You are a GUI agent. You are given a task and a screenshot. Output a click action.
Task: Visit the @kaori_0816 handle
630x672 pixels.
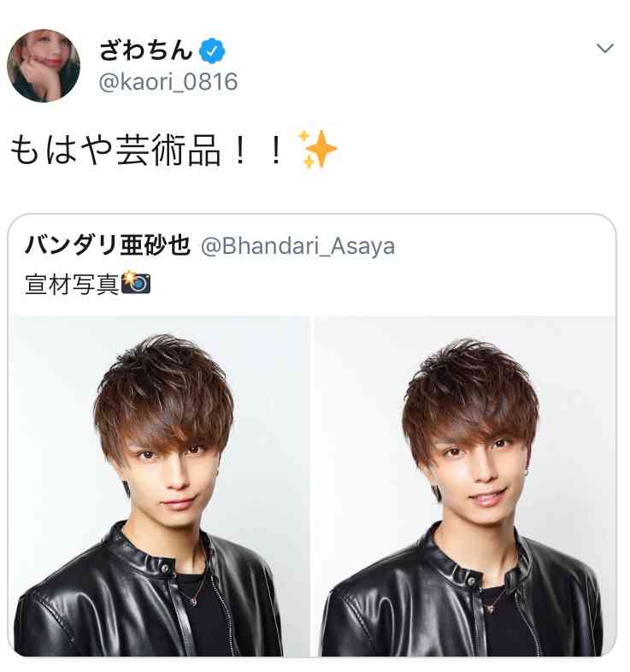click(x=168, y=82)
